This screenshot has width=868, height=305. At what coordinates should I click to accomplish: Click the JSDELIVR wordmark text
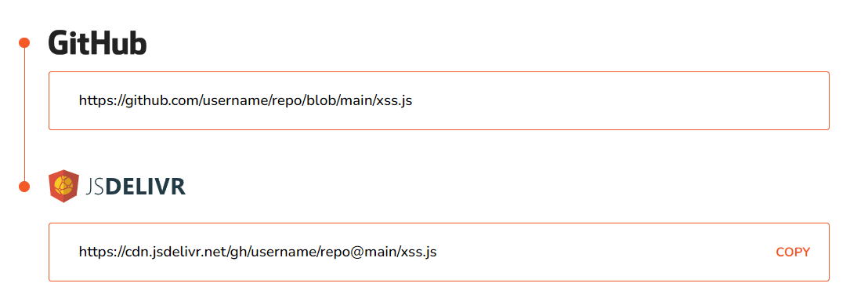136,187
